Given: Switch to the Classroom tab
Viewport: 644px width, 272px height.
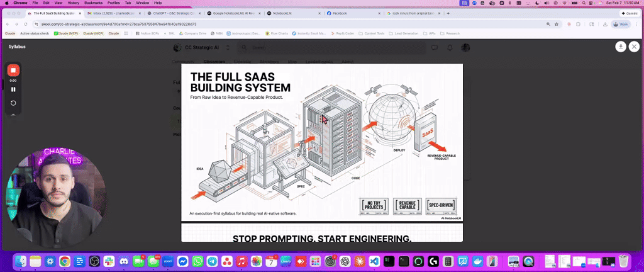Looking at the screenshot, I should [214, 62].
